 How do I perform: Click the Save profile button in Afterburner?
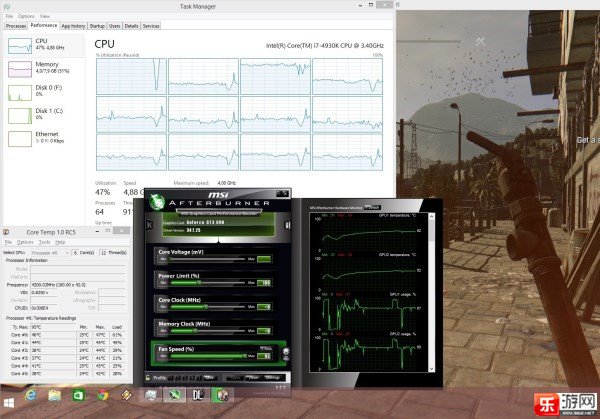coord(209,378)
